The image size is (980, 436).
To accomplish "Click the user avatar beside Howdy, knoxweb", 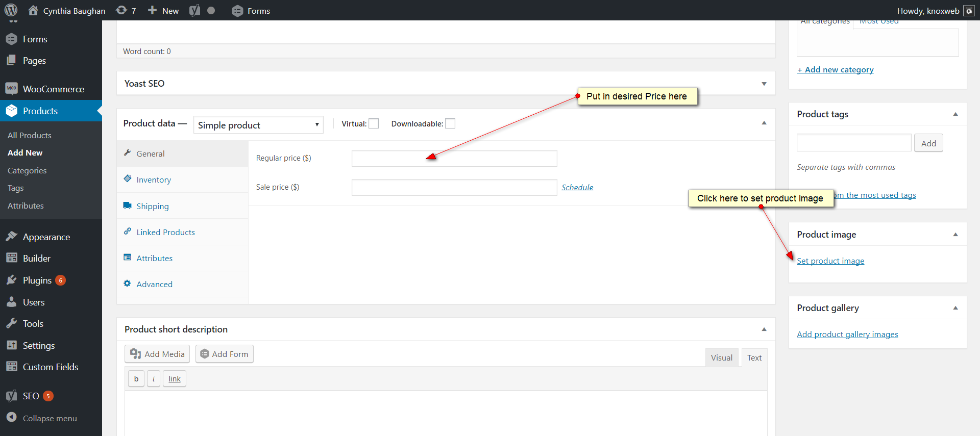I will point(969,11).
